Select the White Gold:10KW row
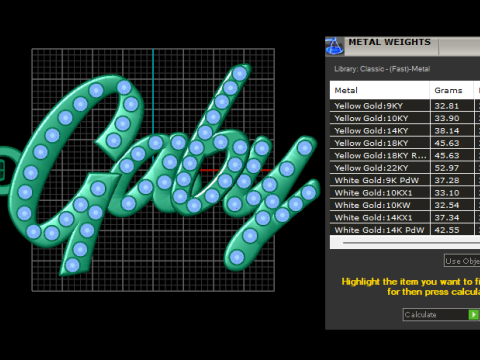The height and width of the screenshot is (360, 480). 405,205
